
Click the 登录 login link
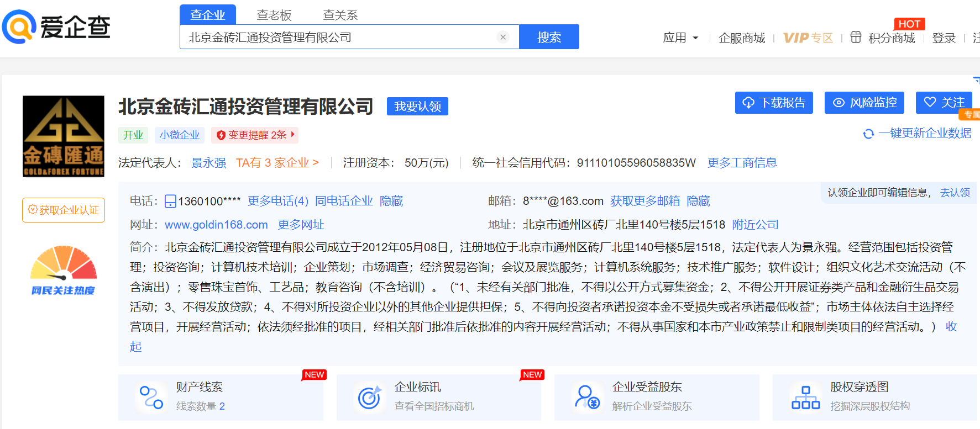pyautogui.click(x=944, y=38)
